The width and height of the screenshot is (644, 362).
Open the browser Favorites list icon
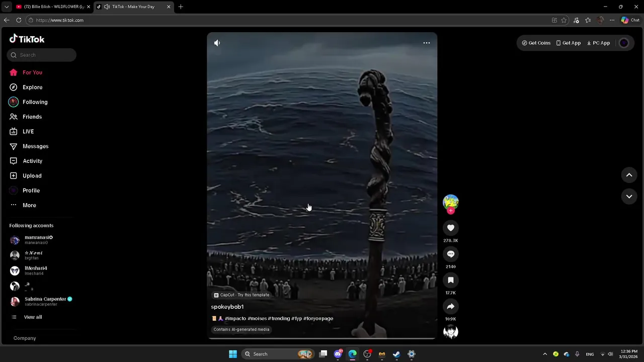click(588, 20)
